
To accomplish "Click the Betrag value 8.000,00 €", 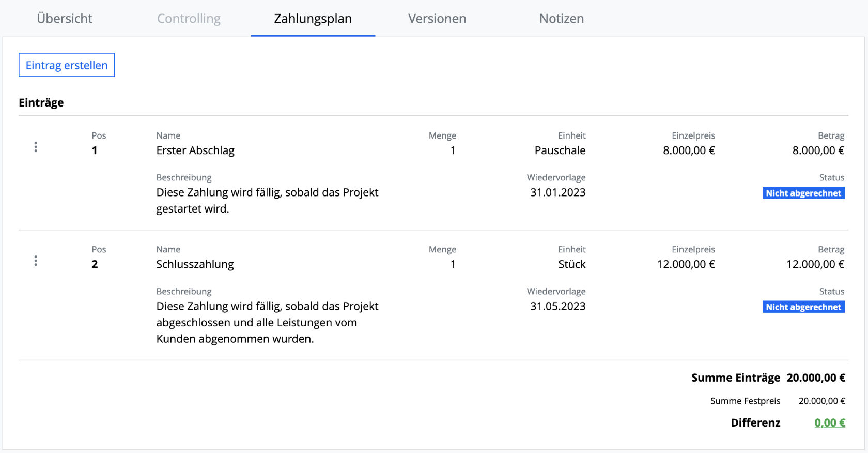I will (x=818, y=150).
